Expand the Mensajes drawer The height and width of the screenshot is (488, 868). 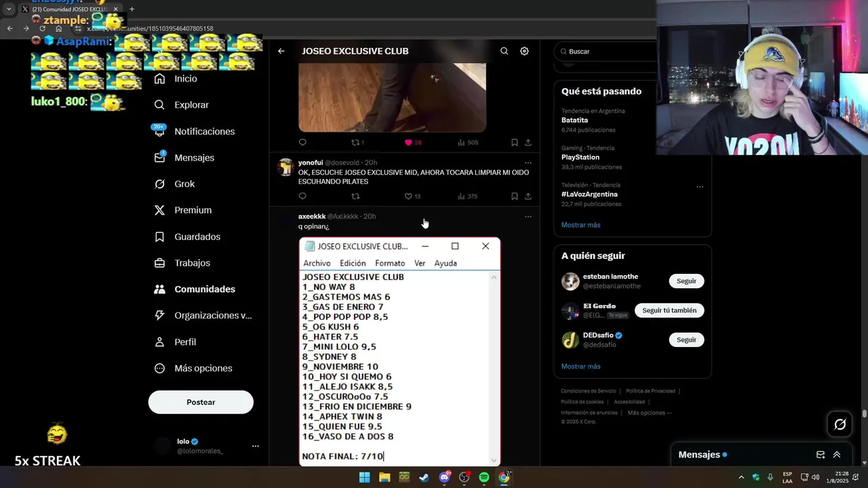click(x=837, y=455)
